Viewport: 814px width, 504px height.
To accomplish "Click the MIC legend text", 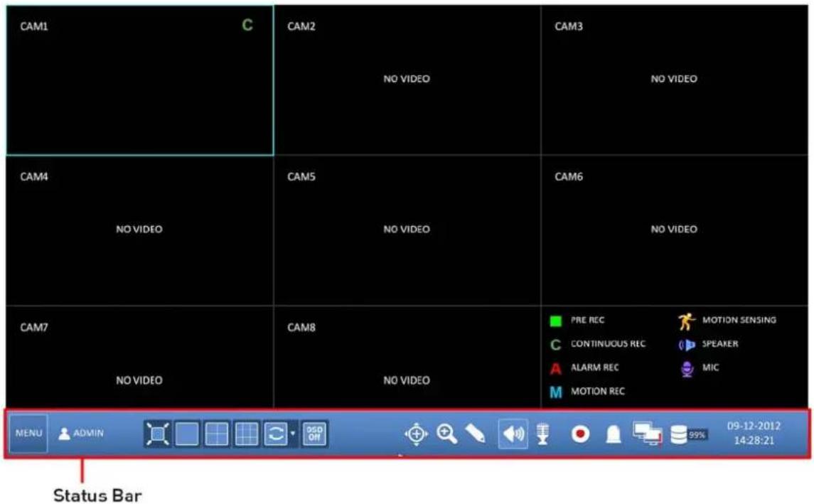I will pos(711,368).
